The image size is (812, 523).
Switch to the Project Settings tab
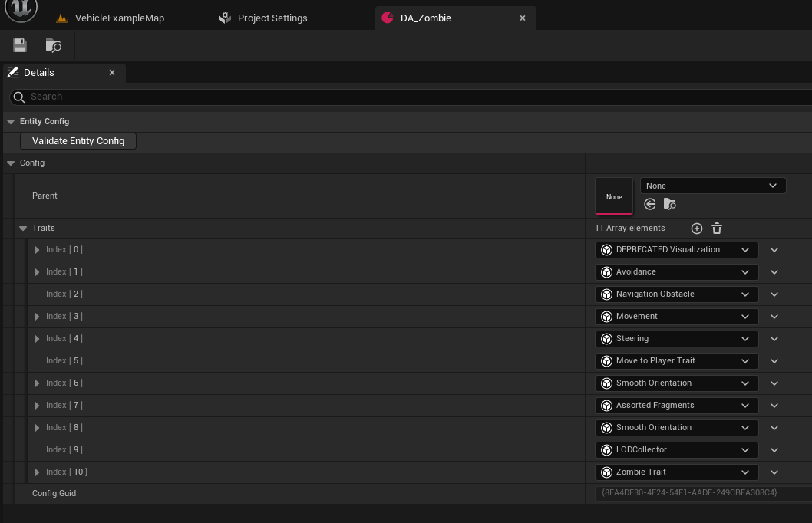pos(272,18)
